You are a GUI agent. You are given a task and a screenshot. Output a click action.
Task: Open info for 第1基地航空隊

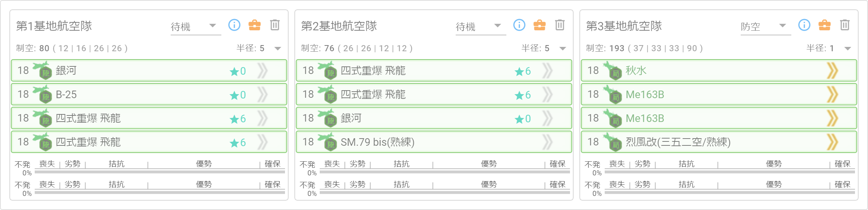click(x=234, y=25)
